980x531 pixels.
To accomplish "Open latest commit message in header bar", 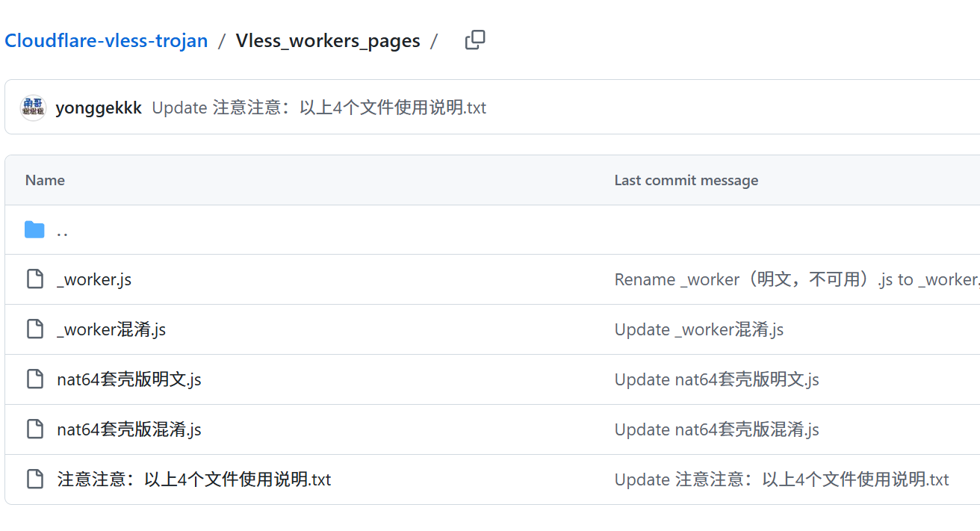I will click(319, 108).
